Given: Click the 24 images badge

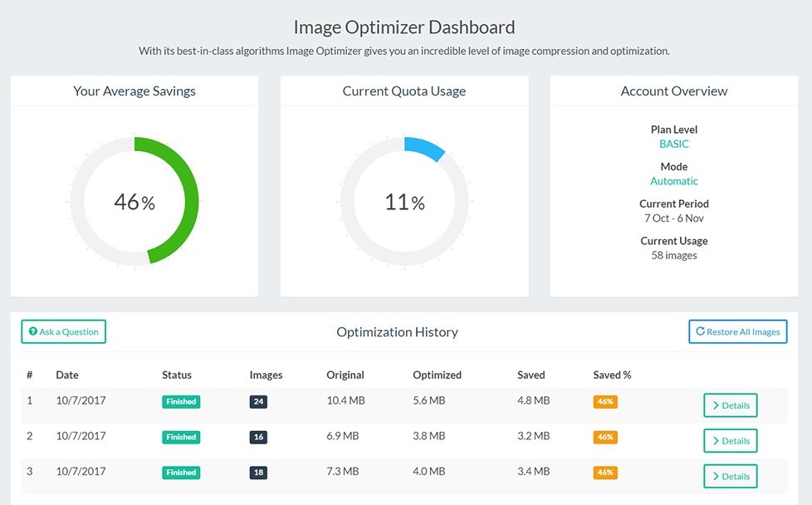Looking at the screenshot, I should 258,401.
